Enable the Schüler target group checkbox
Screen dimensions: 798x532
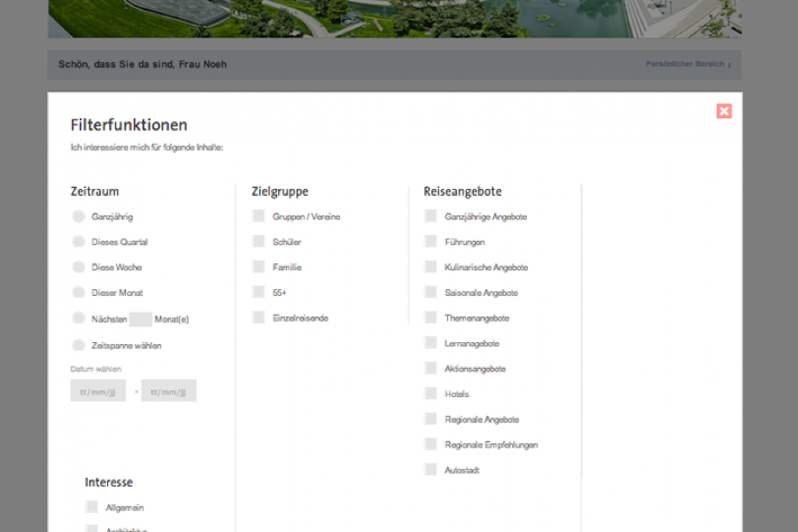(x=259, y=242)
